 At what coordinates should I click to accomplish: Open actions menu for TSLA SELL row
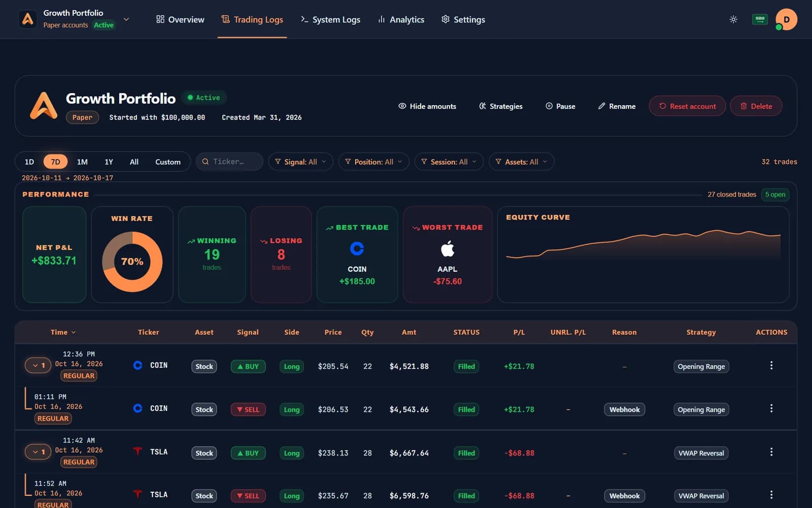(x=771, y=495)
